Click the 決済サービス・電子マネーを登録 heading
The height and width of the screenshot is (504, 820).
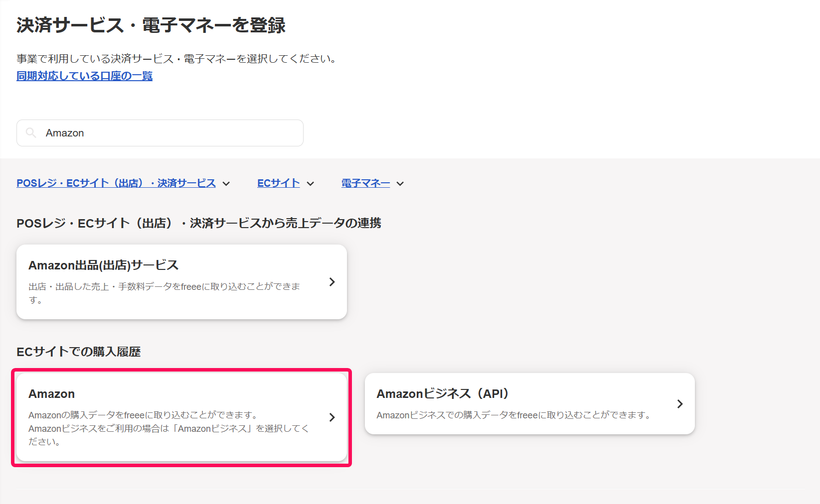[151, 25]
